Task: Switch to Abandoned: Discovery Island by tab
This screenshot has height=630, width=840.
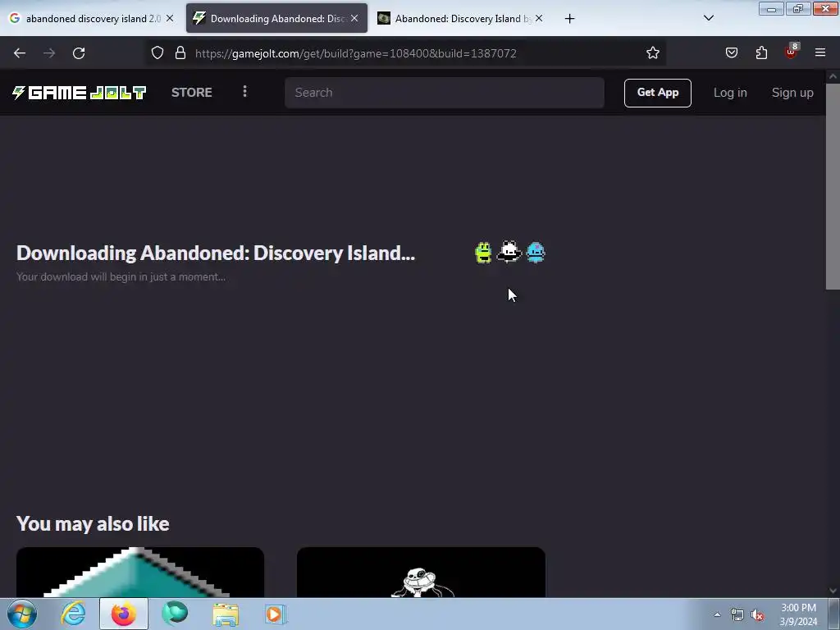Action: click(x=459, y=19)
